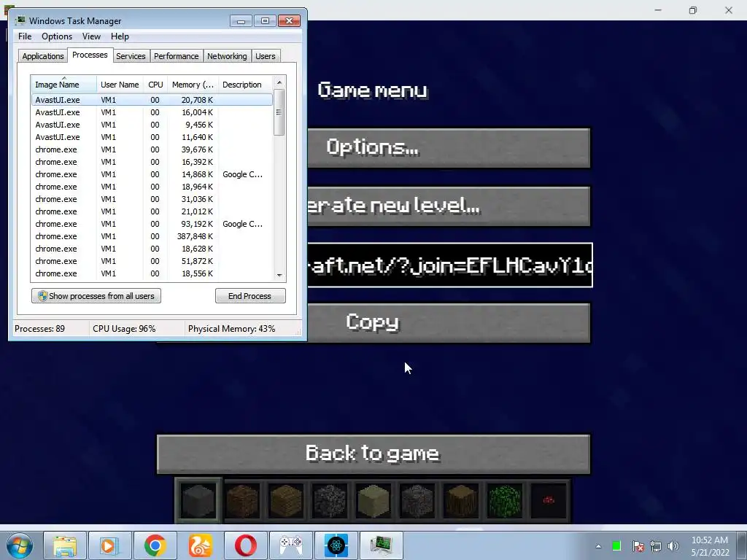Select the Processes tab
The width and height of the screenshot is (747, 560).
coord(90,55)
